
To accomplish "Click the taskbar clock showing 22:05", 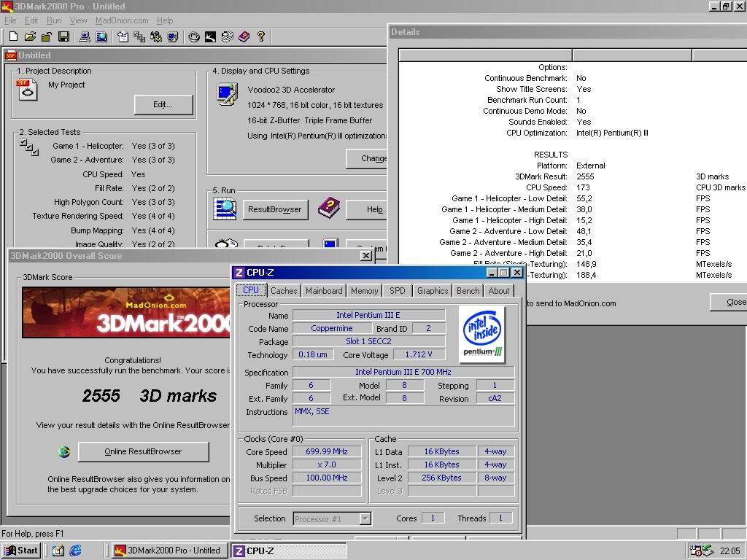I will tap(729, 551).
